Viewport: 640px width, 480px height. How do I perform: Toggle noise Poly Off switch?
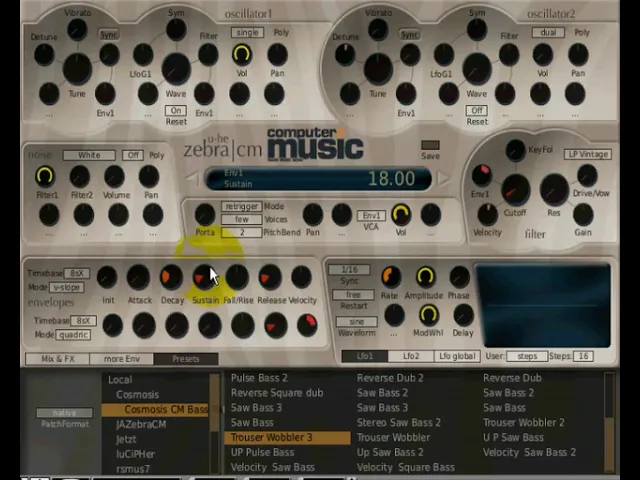tap(133, 155)
